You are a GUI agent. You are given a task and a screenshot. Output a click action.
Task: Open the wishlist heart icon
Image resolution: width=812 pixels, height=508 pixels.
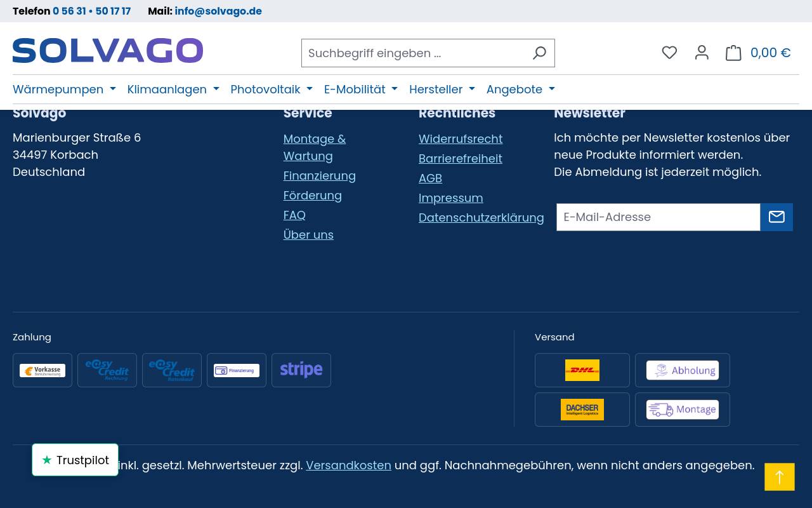[x=669, y=53]
